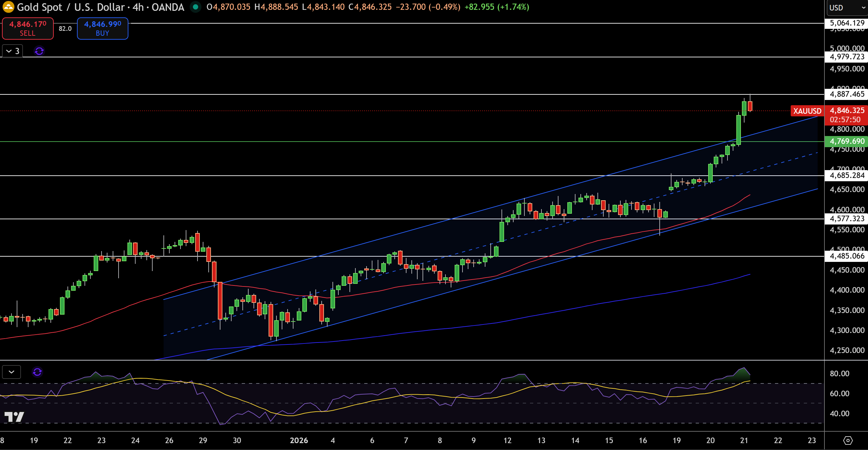The width and height of the screenshot is (868, 450).
Task: Click the high value H4,888.545
Action: [276, 7]
